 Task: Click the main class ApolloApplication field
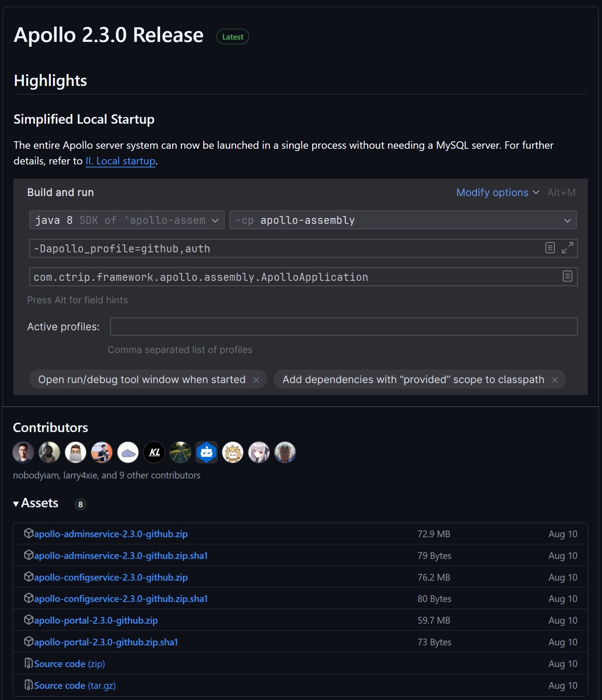click(303, 277)
